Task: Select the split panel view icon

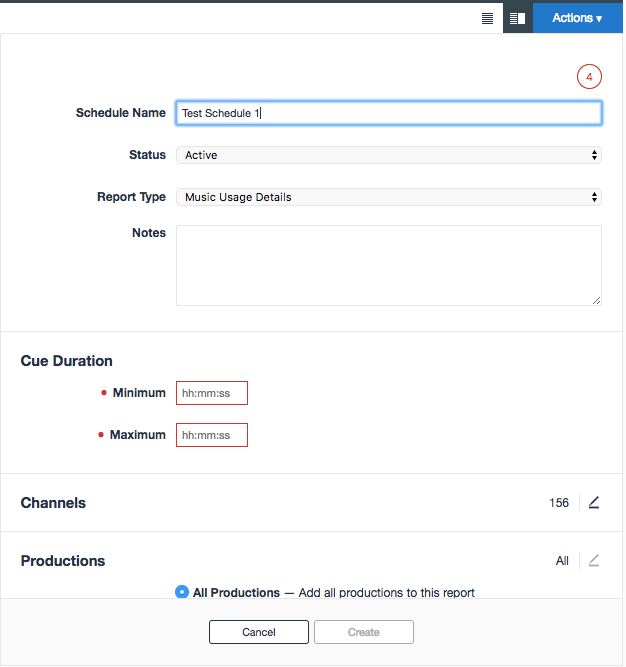Action: [518, 18]
